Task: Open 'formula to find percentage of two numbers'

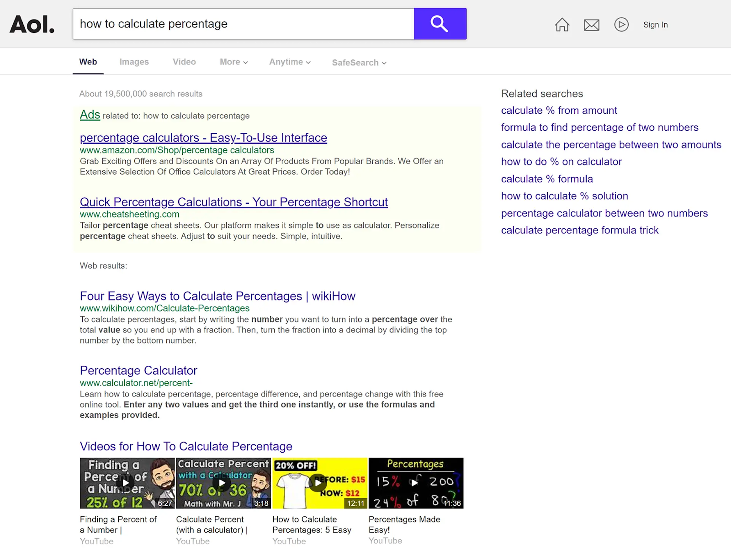Action: coord(599,127)
